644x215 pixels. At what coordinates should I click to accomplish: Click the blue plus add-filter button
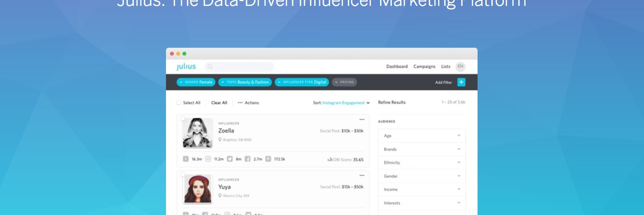point(461,82)
